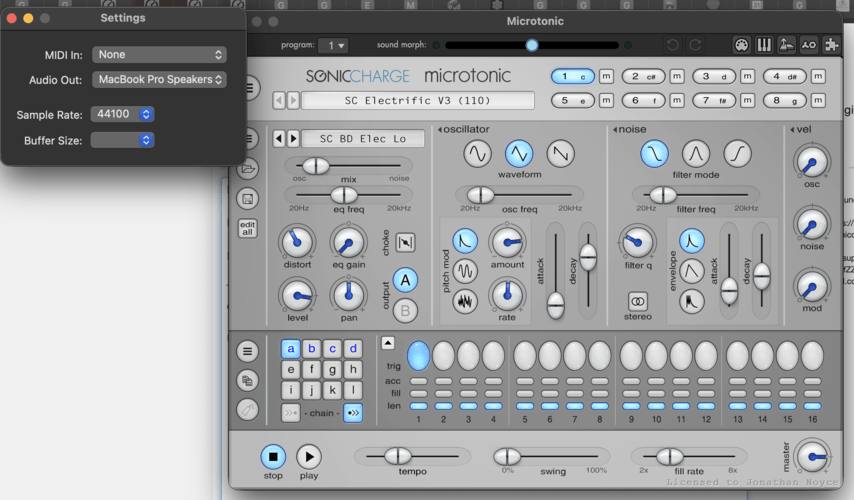Click the mixer bars toolbar icon

pos(764,45)
